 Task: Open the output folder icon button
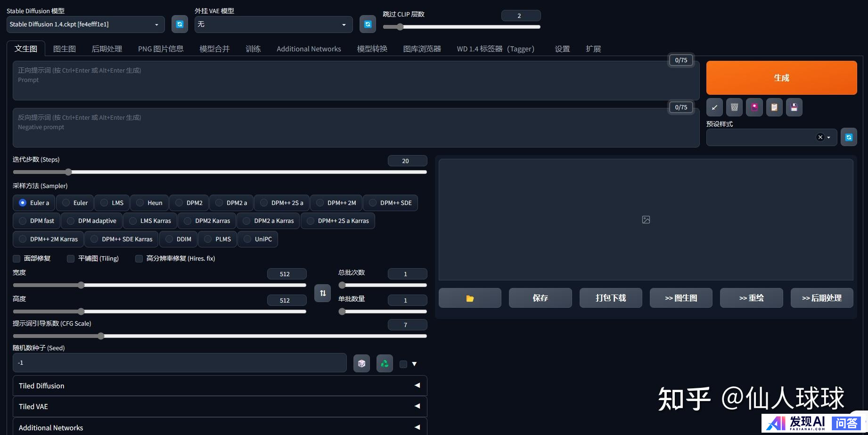[x=470, y=298]
